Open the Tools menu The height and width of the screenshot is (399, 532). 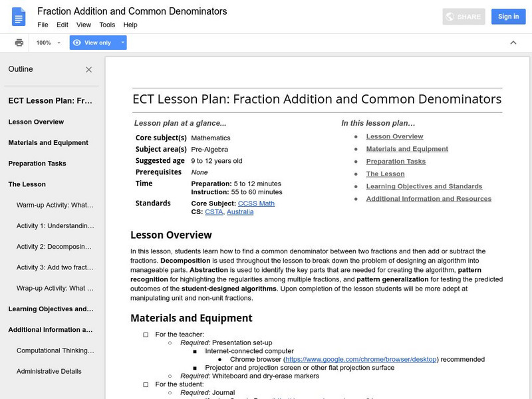point(107,25)
